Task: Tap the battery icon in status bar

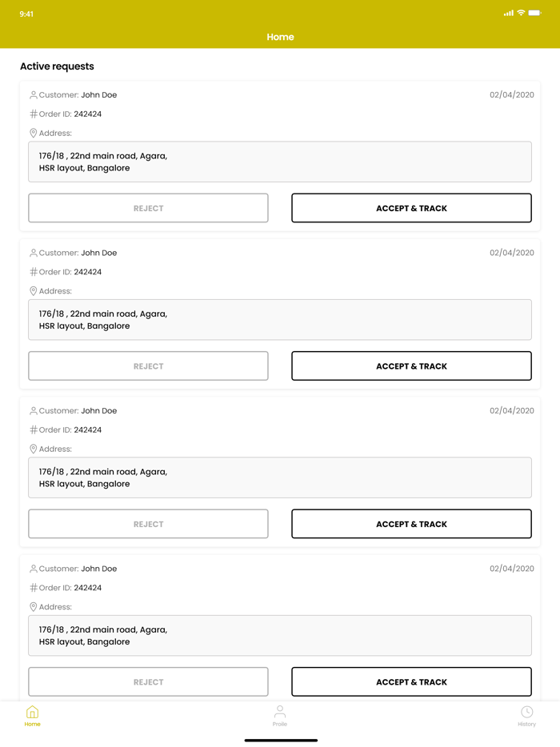Action: (534, 14)
